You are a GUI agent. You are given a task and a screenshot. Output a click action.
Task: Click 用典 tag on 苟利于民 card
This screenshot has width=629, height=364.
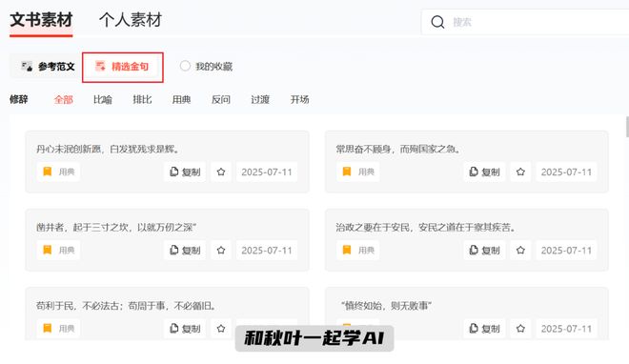58,329
